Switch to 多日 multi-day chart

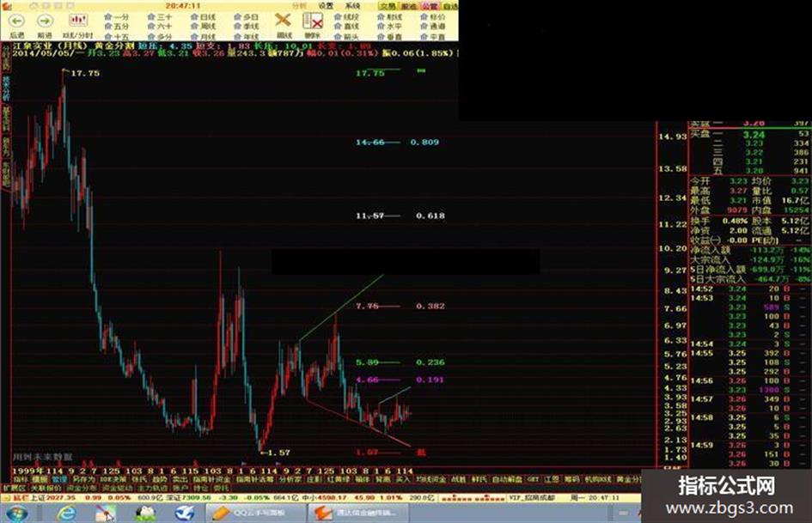tap(246, 17)
